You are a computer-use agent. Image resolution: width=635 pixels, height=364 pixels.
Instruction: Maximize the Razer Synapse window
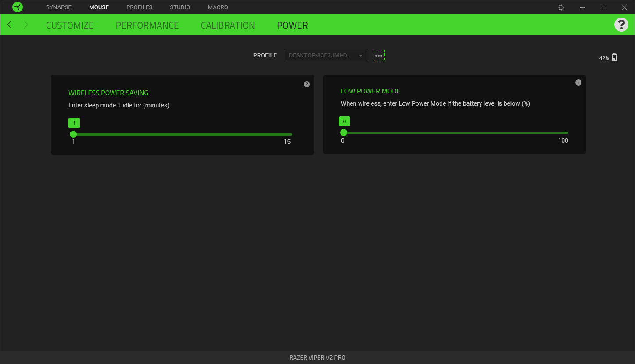tap(603, 7)
